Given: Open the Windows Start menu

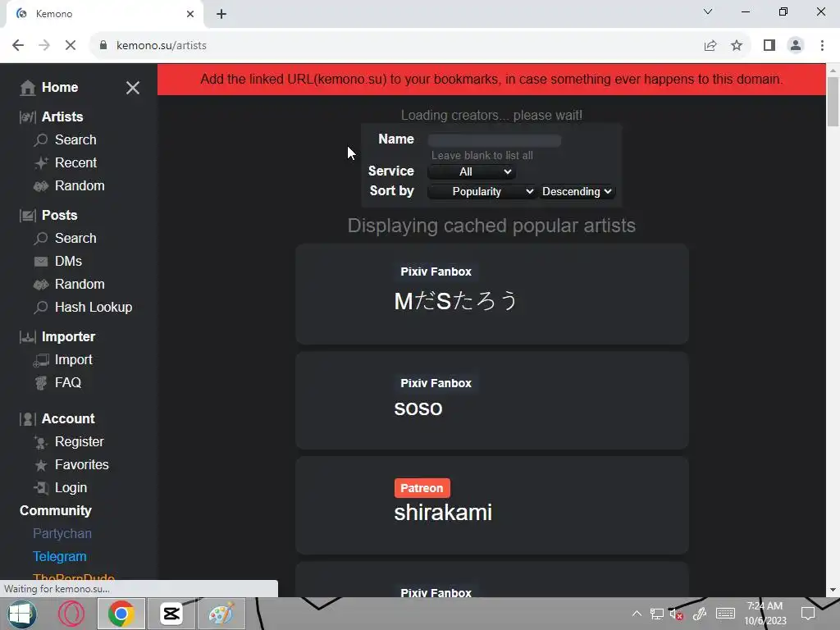Looking at the screenshot, I should coord(21,614).
